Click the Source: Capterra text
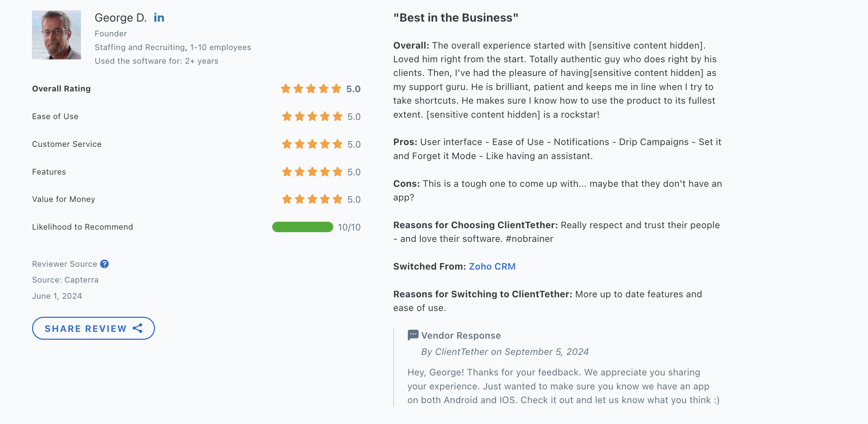Screen dimensions: 868x424 [65, 280]
